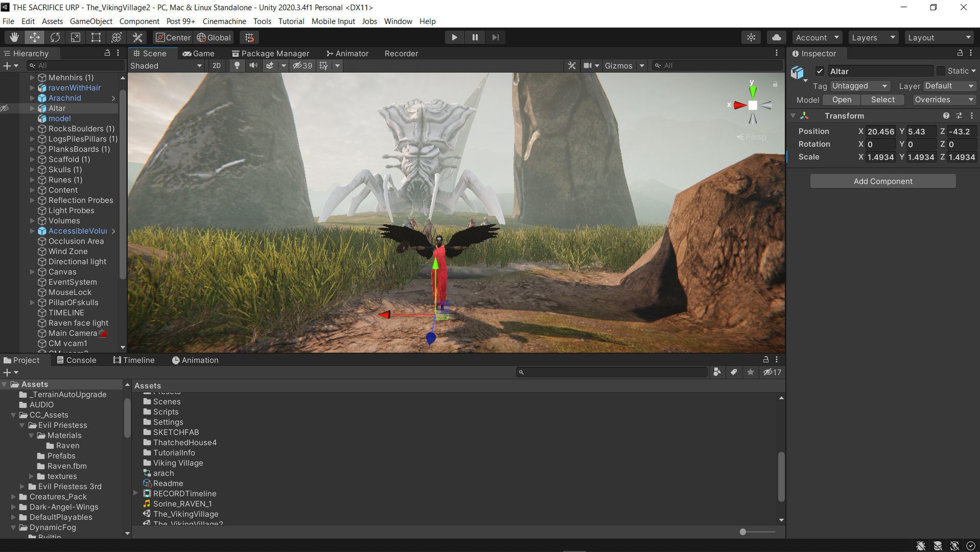Toggle the Altar active checkbox

tap(820, 71)
